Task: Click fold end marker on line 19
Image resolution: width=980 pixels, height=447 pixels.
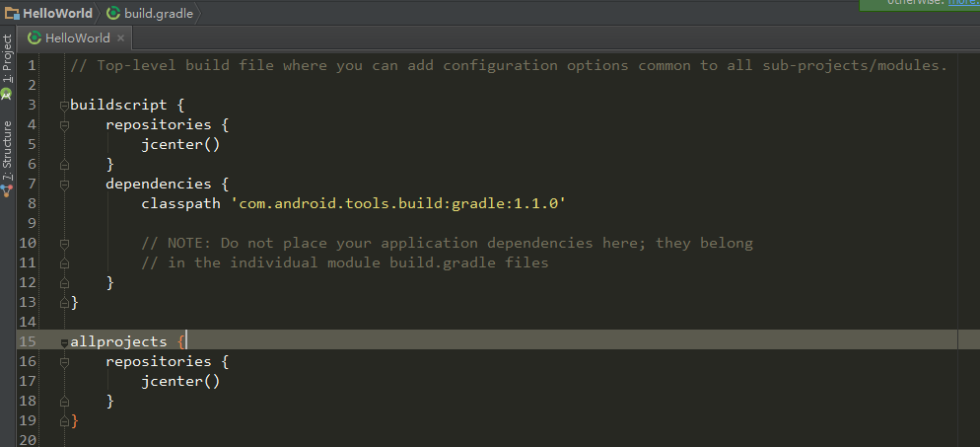Action: 64,421
